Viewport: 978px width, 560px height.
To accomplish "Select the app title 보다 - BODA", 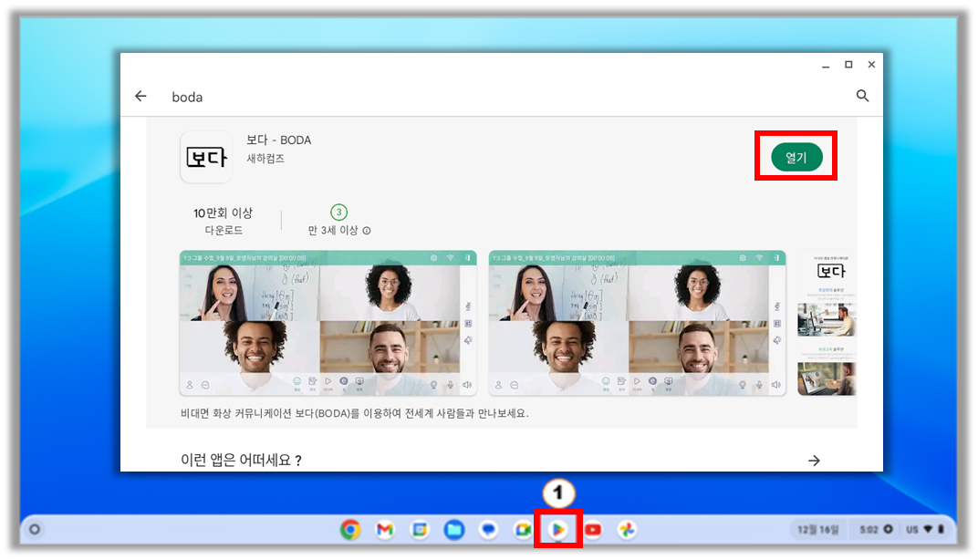I will [279, 140].
